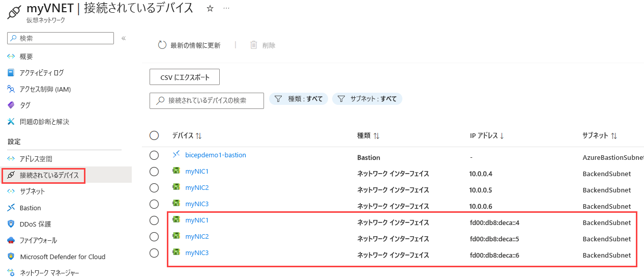
Task: Open the myNIC3 link on the 10.0.0.6 row
Action: 197,204
